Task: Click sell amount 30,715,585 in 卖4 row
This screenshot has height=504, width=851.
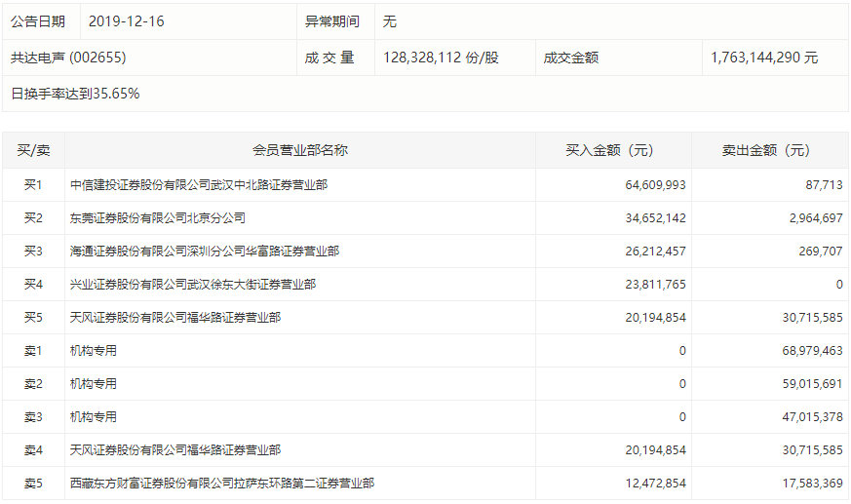Action: point(812,450)
